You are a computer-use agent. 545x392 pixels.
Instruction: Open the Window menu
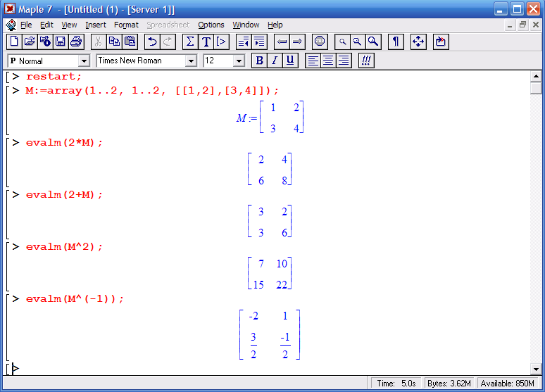click(x=246, y=25)
